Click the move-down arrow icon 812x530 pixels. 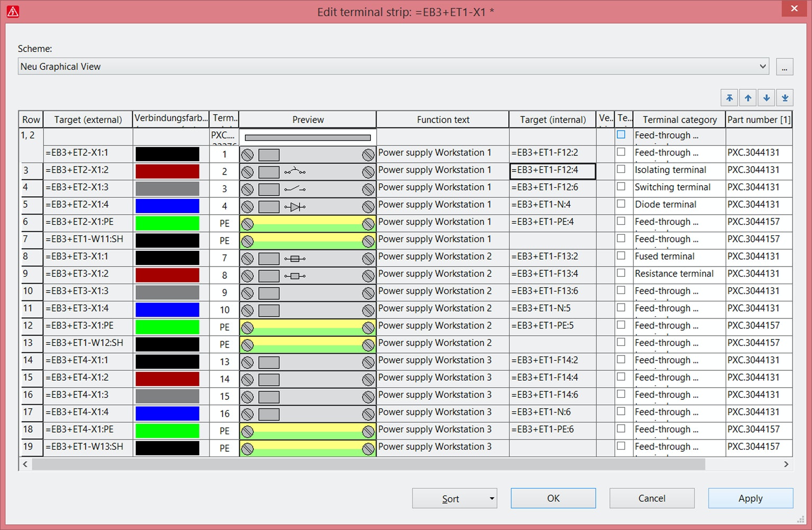[x=767, y=97]
